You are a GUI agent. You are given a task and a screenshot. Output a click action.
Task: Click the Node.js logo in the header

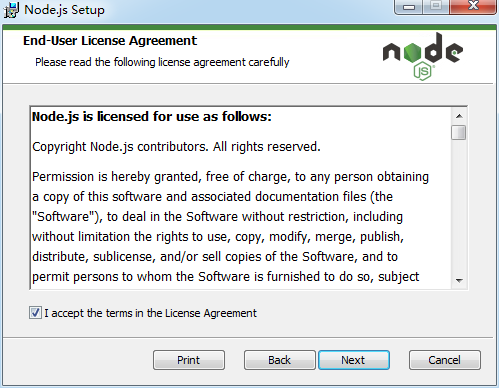(422, 56)
